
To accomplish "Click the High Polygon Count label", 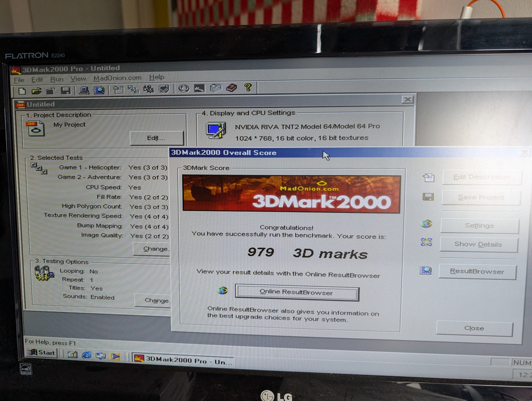I will (x=92, y=206).
